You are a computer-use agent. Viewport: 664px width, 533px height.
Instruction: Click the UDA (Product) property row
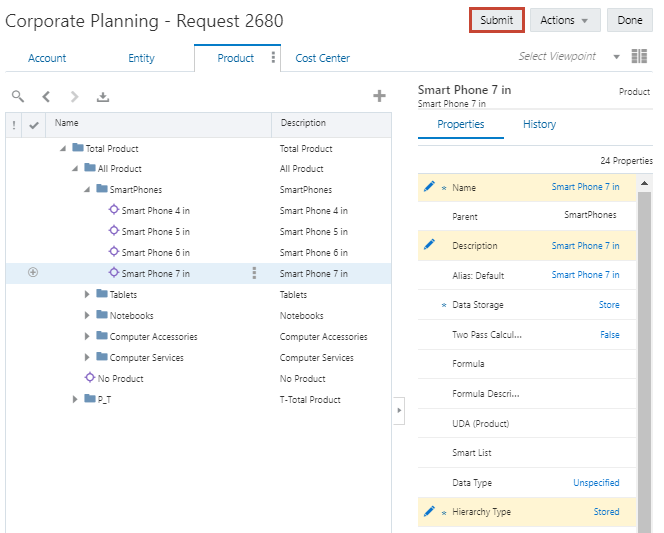tap(527, 423)
